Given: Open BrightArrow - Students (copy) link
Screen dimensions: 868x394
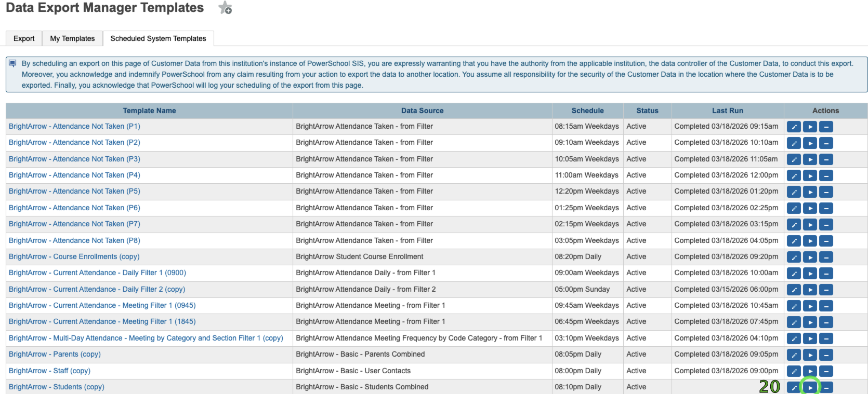Looking at the screenshot, I should pyautogui.click(x=57, y=387).
